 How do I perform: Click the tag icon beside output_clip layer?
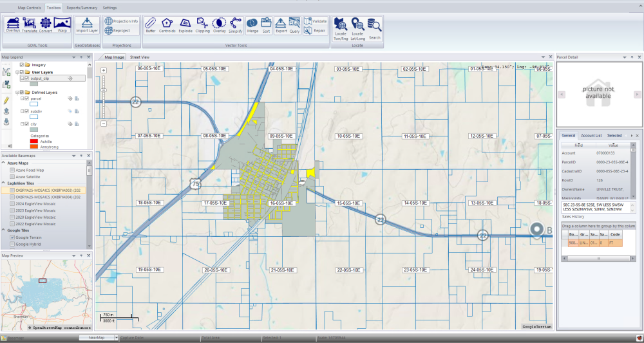point(70,79)
